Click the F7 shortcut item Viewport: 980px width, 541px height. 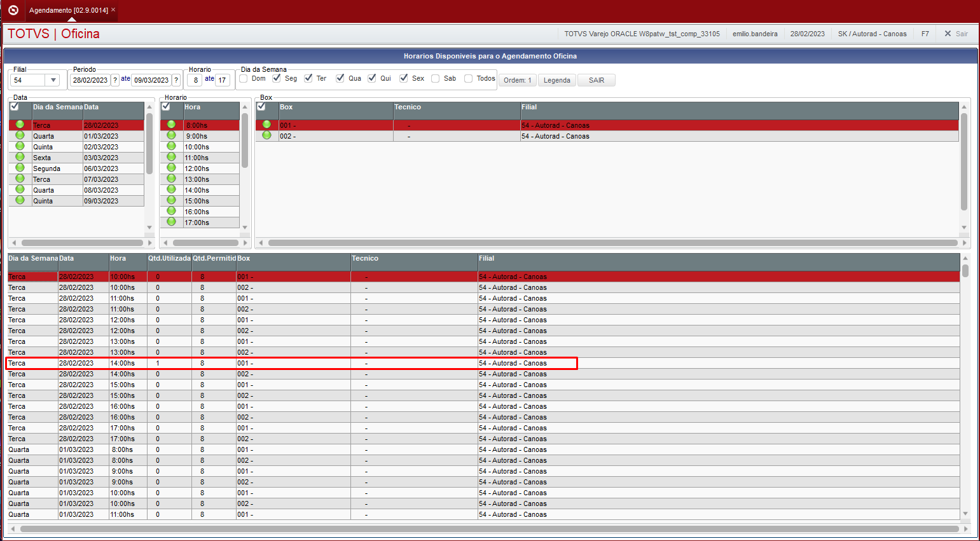coord(925,34)
